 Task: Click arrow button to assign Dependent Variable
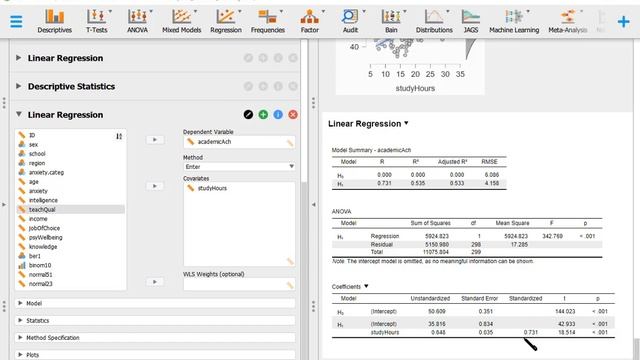tap(155, 140)
